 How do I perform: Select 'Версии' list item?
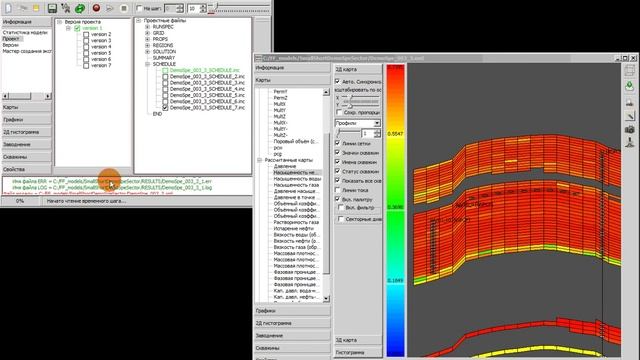(x=11, y=45)
